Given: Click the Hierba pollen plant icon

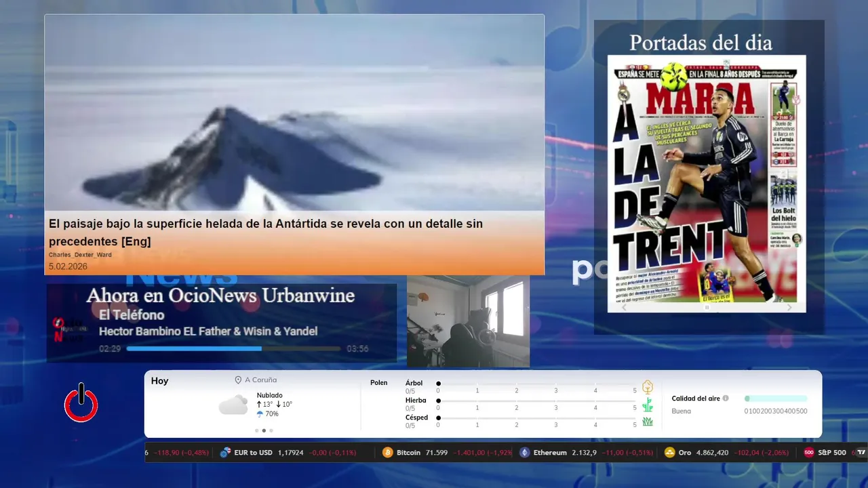Looking at the screenshot, I should tap(648, 405).
